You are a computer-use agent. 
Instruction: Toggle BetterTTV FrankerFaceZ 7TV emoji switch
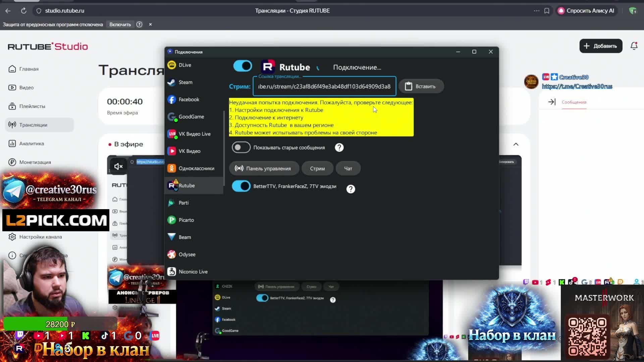[x=241, y=186]
